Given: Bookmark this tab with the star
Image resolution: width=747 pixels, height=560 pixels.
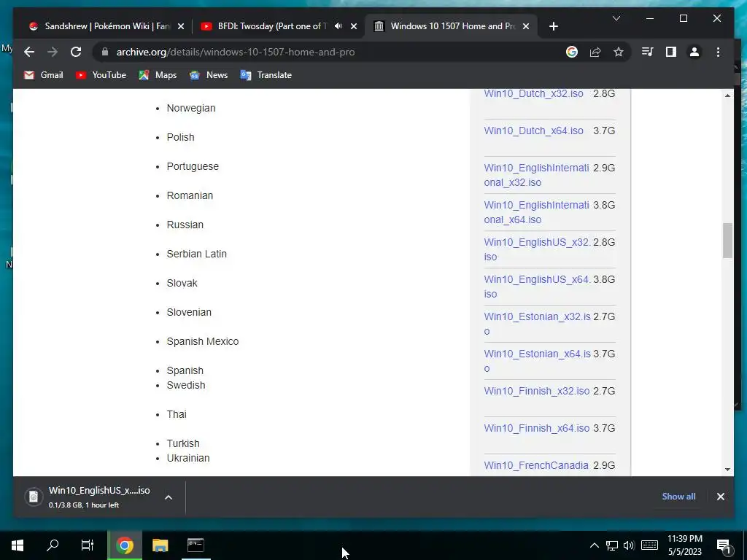Looking at the screenshot, I should click(x=619, y=52).
